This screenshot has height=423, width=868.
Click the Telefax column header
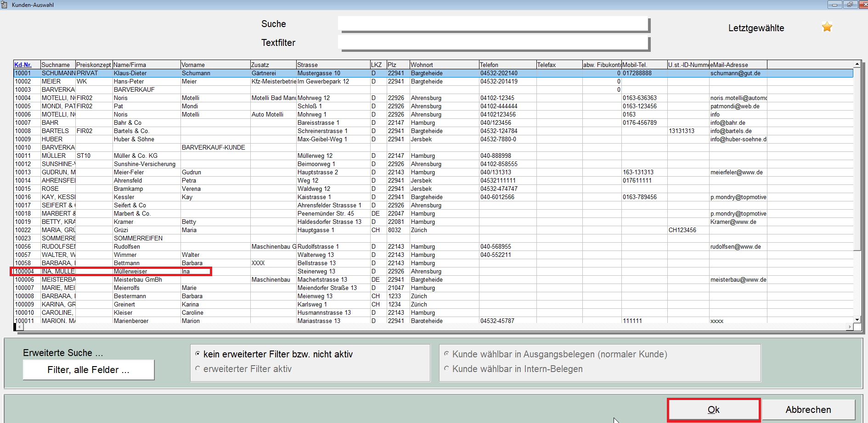point(559,65)
